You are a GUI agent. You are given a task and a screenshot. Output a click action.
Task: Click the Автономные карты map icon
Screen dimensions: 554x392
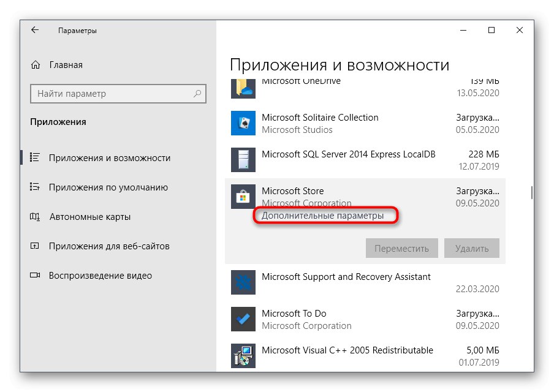pyautogui.click(x=34, y=216)
